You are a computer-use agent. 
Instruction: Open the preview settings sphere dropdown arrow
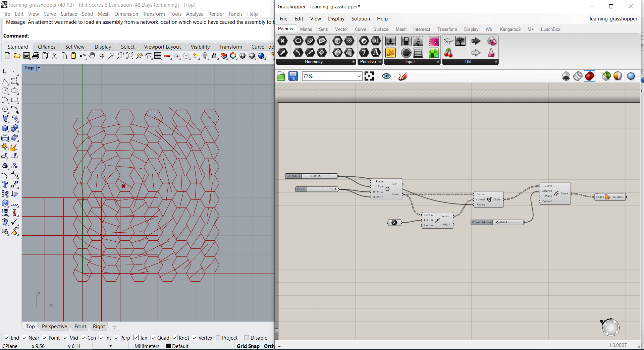coord(638,76)
